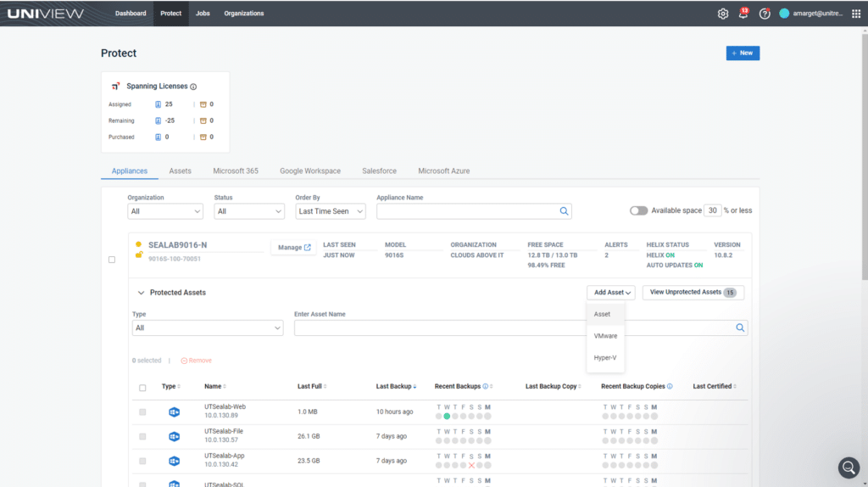Sort by the Name column
The width and height of the screenshot is (868, 487).
pyautogui.click(x=214, y=386)
